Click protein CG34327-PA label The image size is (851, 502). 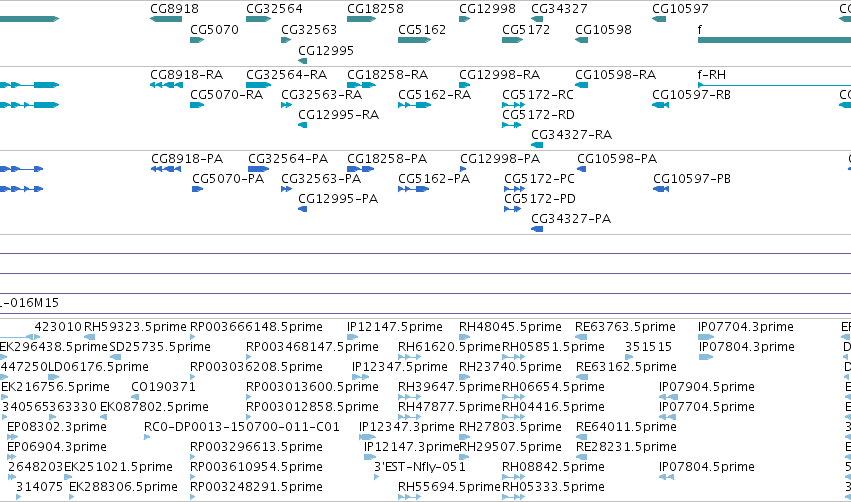(570, 219)
